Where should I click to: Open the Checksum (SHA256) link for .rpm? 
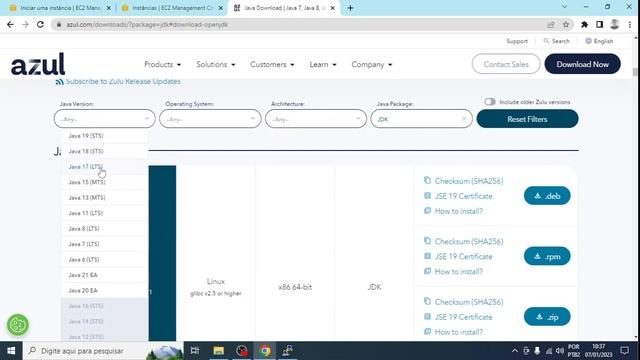pos(469,241)
